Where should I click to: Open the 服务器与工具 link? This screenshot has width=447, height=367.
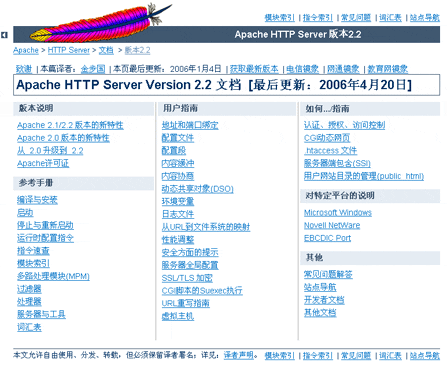(x=41, y=314)
